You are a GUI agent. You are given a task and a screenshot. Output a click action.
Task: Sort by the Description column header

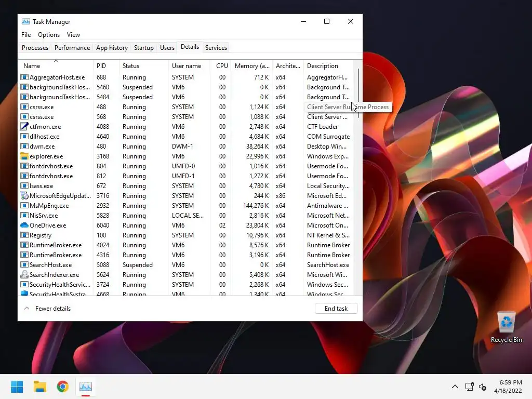[x=328, y=66]
